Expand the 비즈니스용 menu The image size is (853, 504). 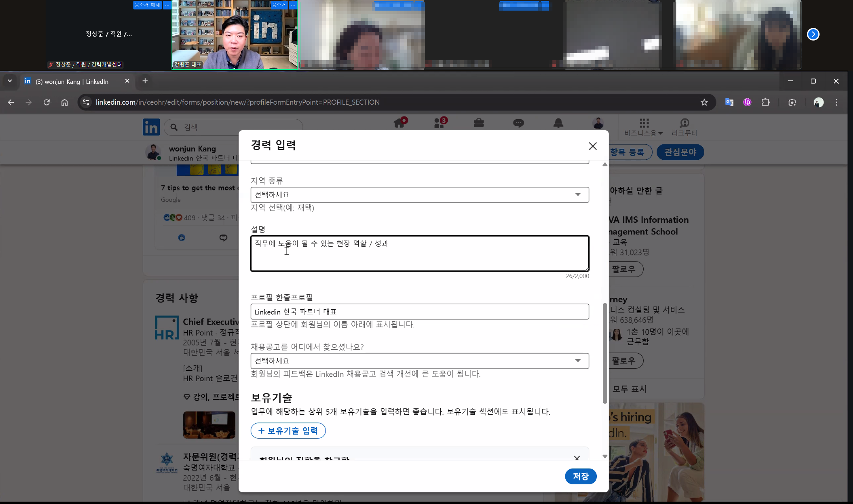tap(643, 127)
